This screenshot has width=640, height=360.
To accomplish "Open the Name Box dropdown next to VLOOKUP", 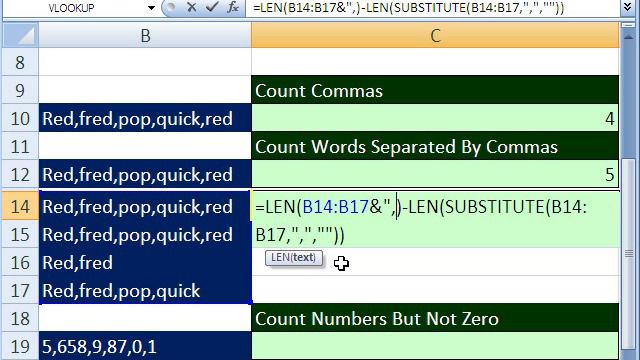I will (151, 8).
